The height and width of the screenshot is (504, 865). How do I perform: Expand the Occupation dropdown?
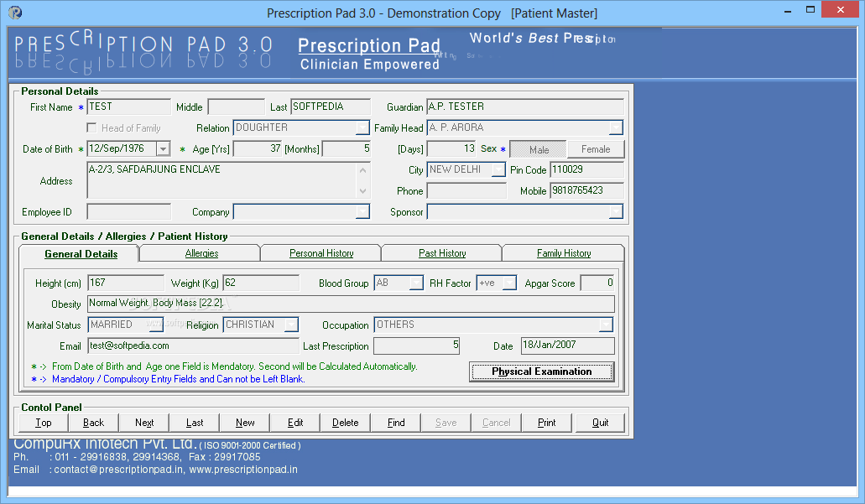point(606,325)
